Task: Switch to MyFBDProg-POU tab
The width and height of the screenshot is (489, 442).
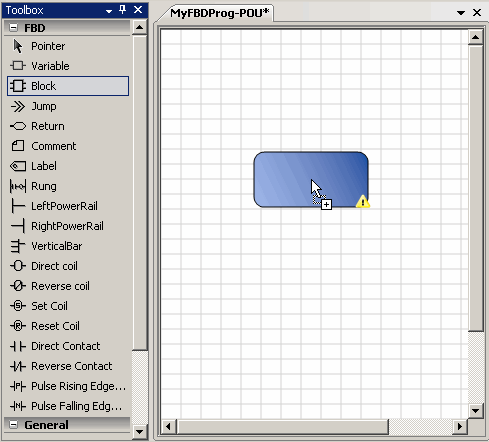Action: click(x=219, y=13)
